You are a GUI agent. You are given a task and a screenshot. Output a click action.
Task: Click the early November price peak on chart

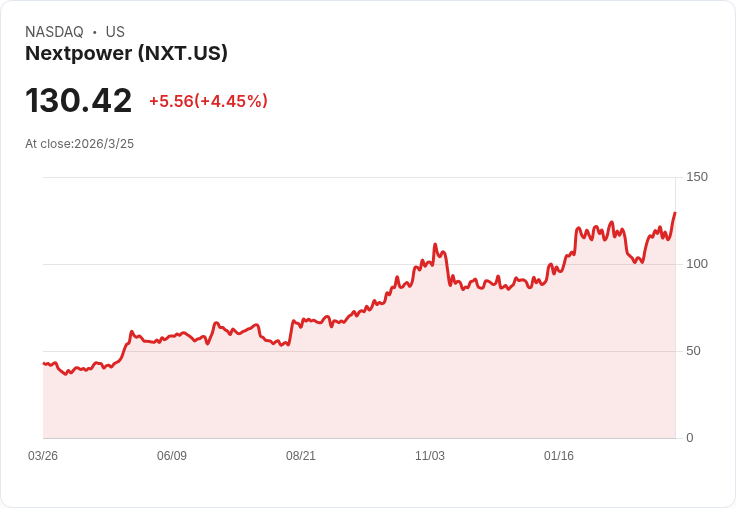tap(435, 244)
